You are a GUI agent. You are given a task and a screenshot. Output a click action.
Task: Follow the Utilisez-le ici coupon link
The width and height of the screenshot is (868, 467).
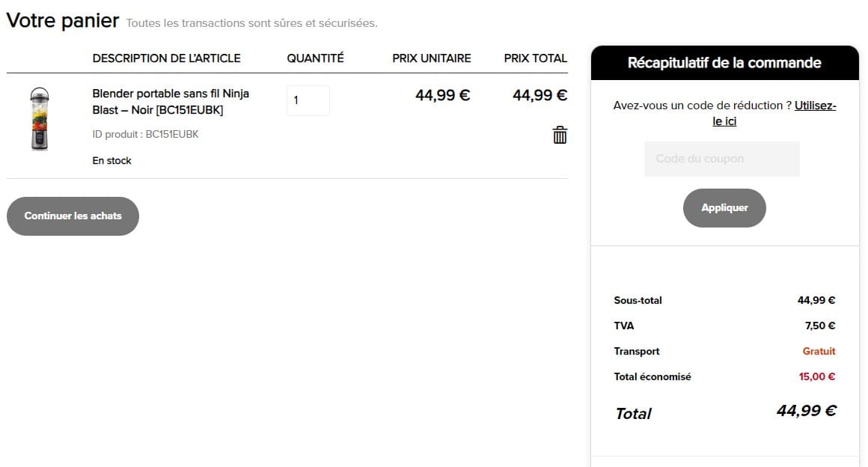[773, 113]
